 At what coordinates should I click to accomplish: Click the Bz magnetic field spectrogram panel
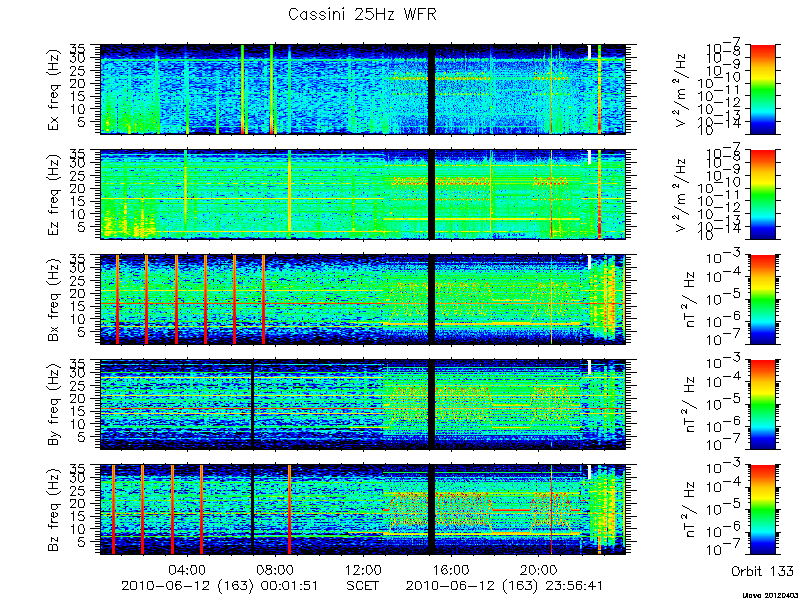[x=362, y=510]
